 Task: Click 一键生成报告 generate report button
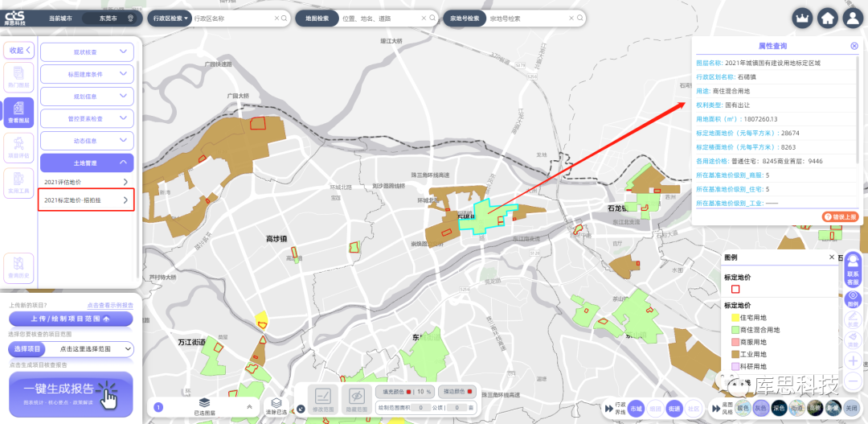pyautogui.click(x=71, y=394)
